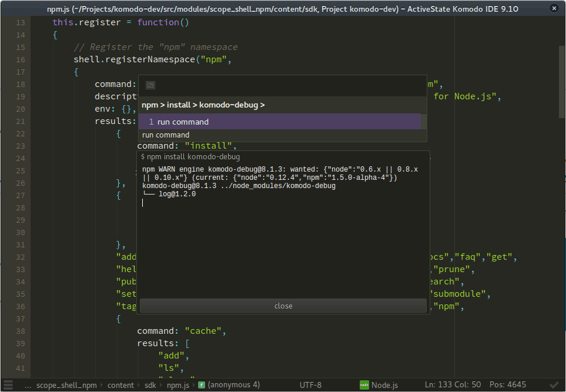Click the 'env: {},' code line
The width and height of the screenshot is (566, 392).
115,109
